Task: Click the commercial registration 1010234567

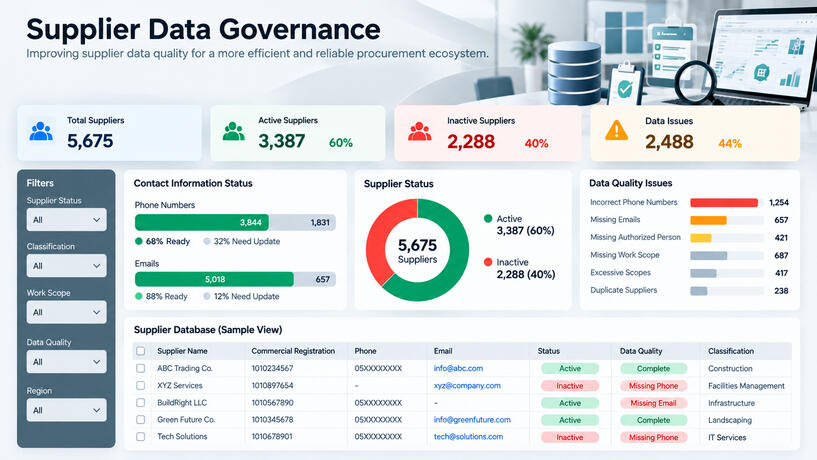Action: 273,368
